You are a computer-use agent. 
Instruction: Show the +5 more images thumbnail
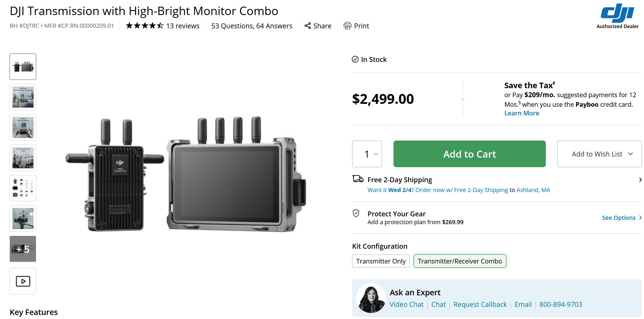click(x=23, y=249)
